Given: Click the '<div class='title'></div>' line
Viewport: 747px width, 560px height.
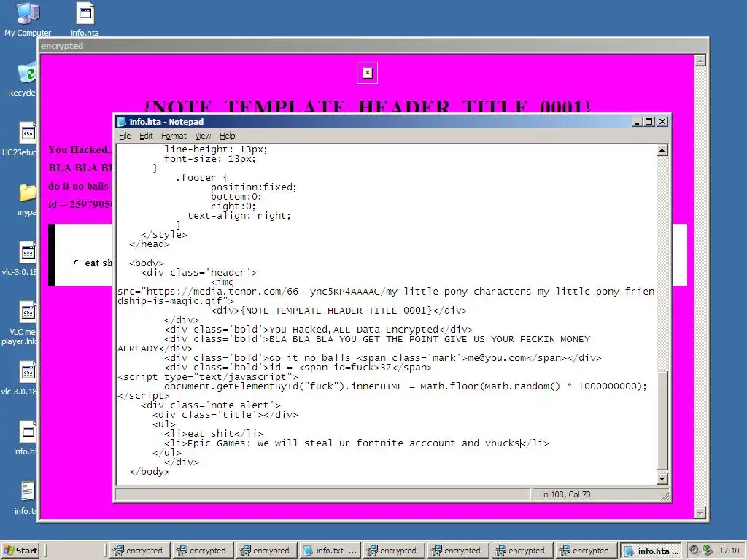Looking at the screenshot, I should [x=225, y=415].
